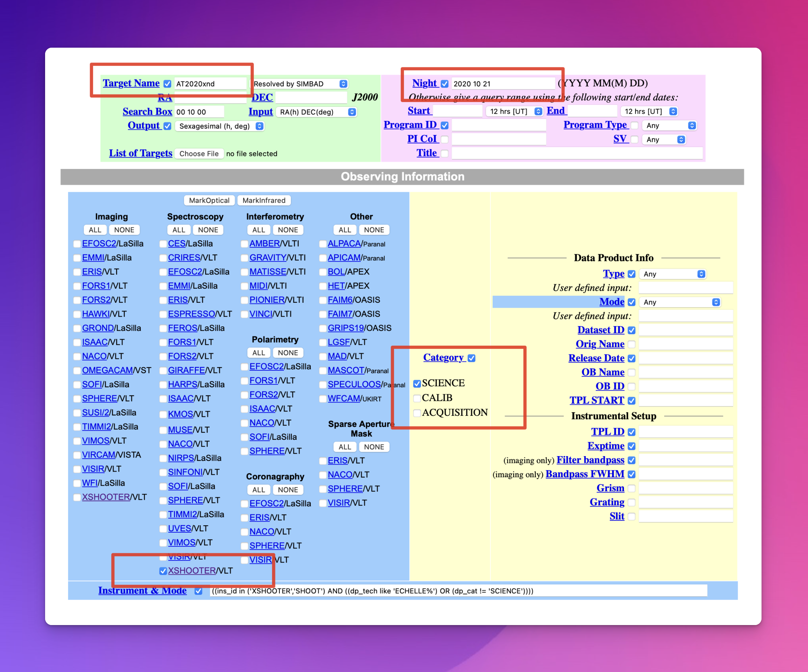Focus the Night date input field
Screen dimensions: 808x672
coord(503,84)
